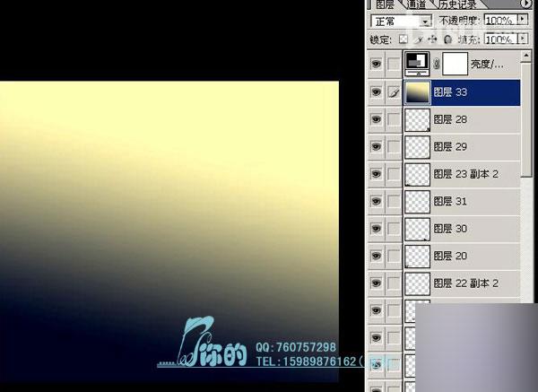The width and height of the screenshot is (538, 392).
Task: Click the lock image pixels brush icon
Action: [419, 39]
